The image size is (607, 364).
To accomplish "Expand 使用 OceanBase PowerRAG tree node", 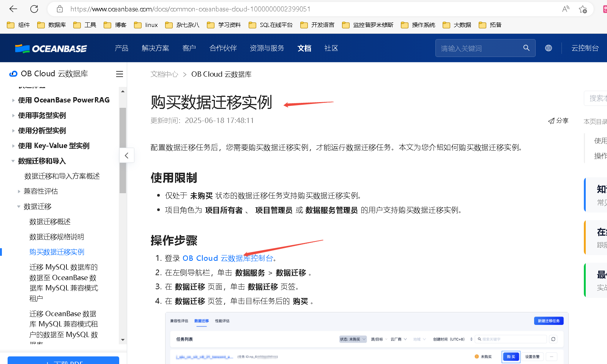I will click(x=13, y=101).
